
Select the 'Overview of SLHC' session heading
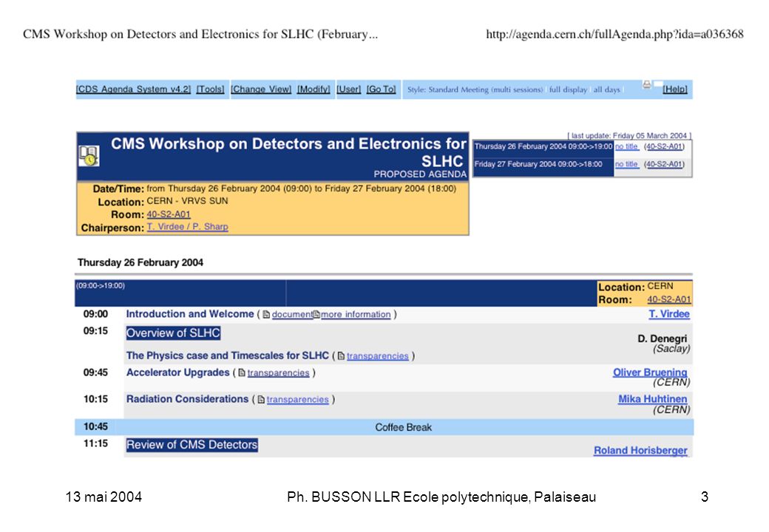point(173,333)
